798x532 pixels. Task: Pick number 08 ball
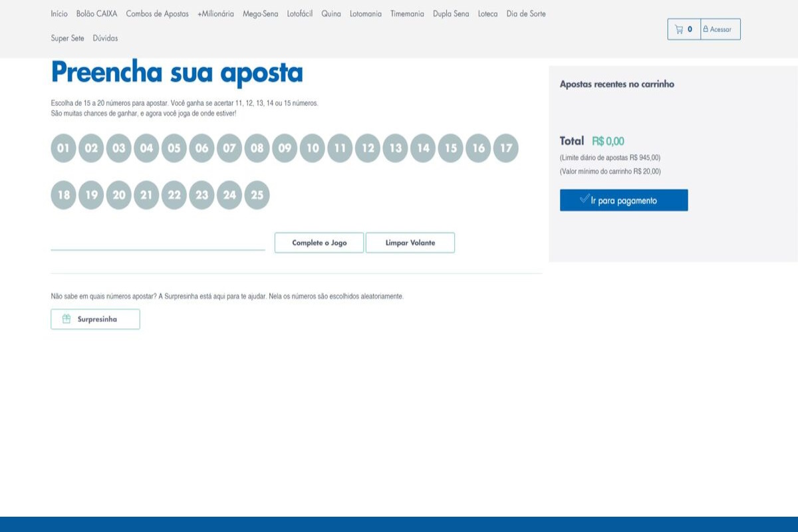tap(257, 148)
